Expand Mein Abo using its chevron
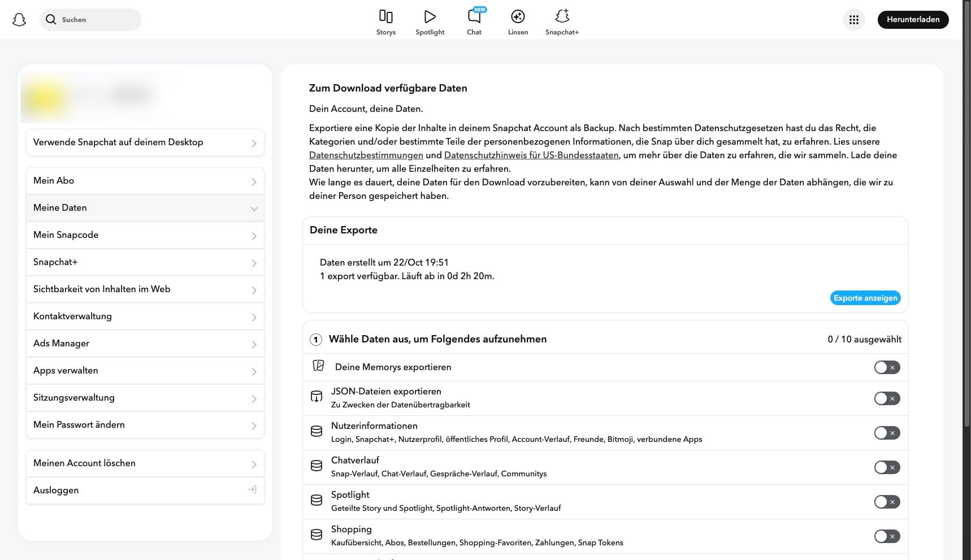The width and height of the screenshot is (971, 560). pos(254,181)
